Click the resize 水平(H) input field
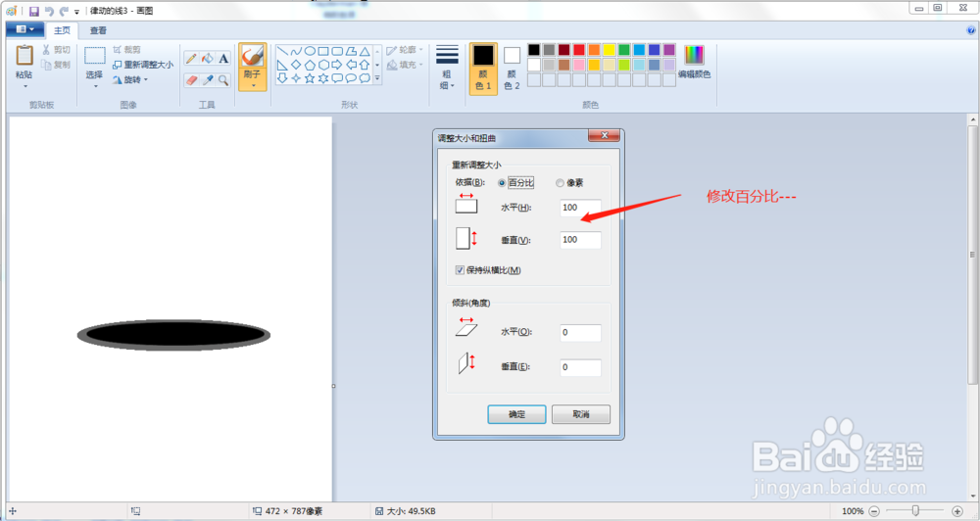 tap(580, 208)
